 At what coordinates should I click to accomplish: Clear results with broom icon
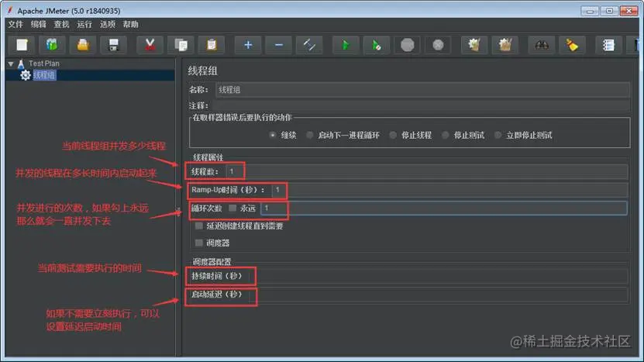474,45
